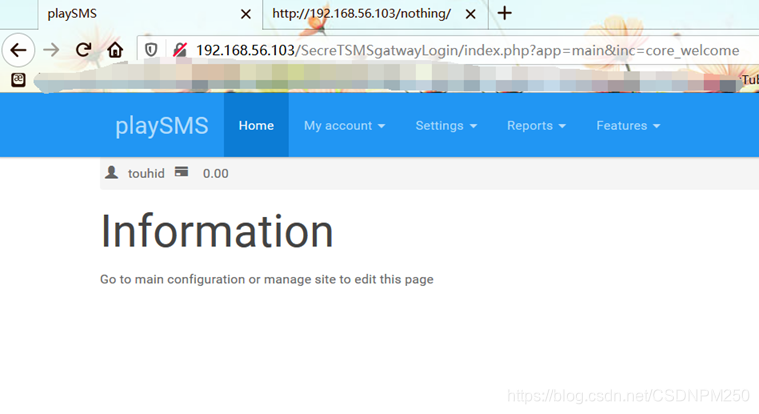
Task: Click the browser forward arrow
Action: (x=51, y=50)
